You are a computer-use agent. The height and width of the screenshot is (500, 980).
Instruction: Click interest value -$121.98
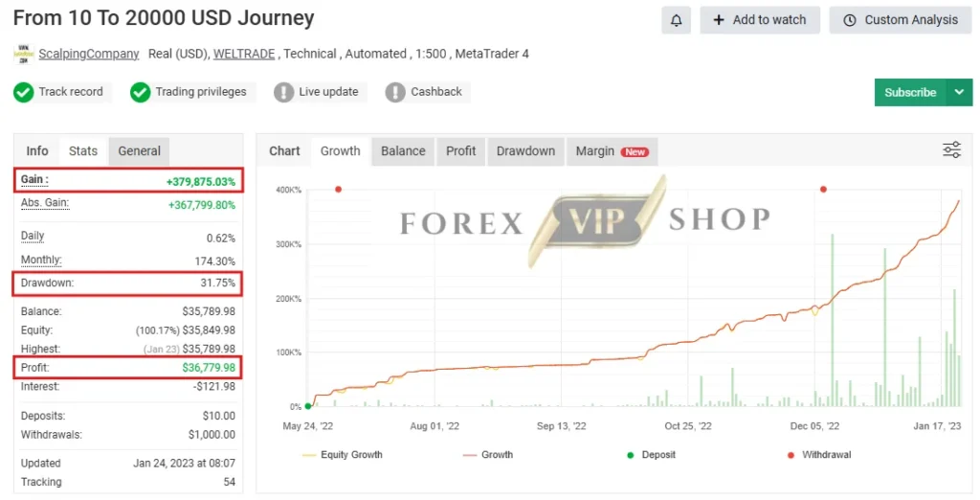tap(214, 386)
